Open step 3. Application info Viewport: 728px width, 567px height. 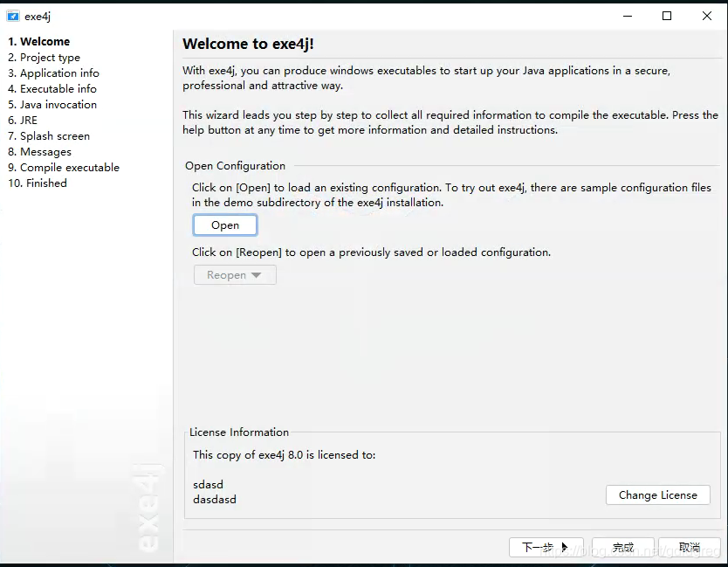pyautogui.click(x=53, y=73)
